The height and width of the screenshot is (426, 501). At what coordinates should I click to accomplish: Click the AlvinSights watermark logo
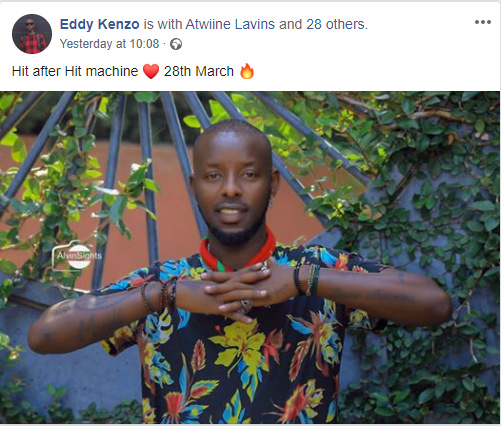(x=77, y=256)
